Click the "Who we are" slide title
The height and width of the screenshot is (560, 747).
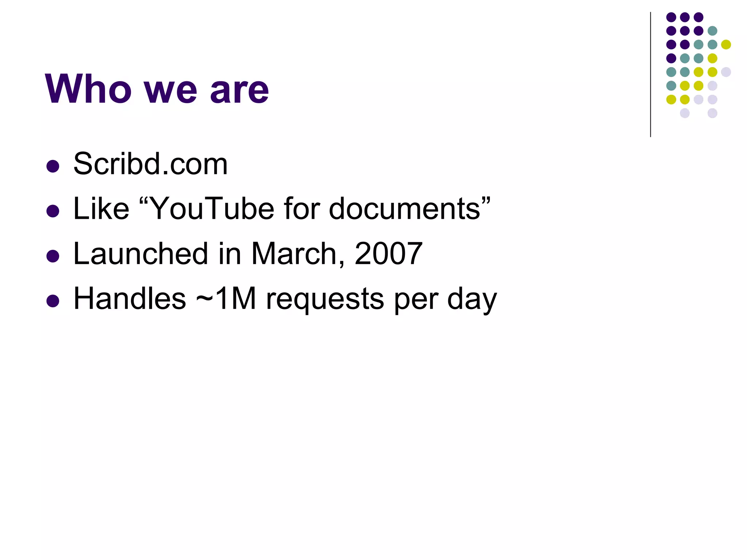coord(157,89)
